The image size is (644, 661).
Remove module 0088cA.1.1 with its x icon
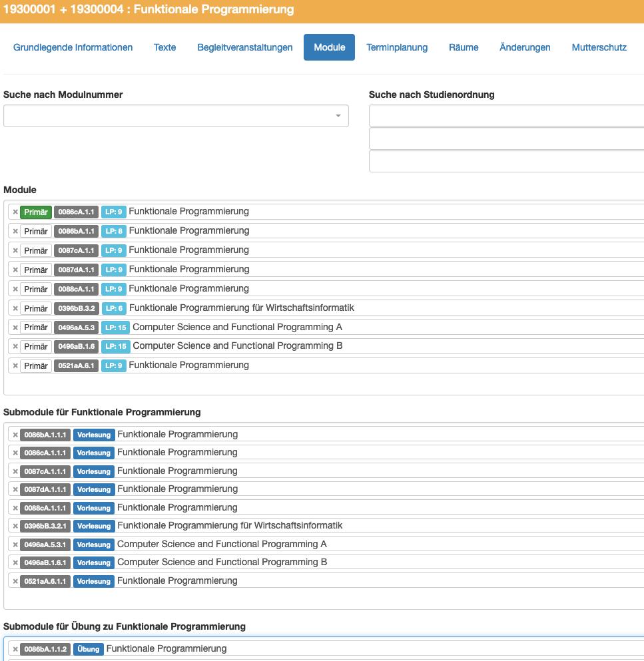[15, 289]
